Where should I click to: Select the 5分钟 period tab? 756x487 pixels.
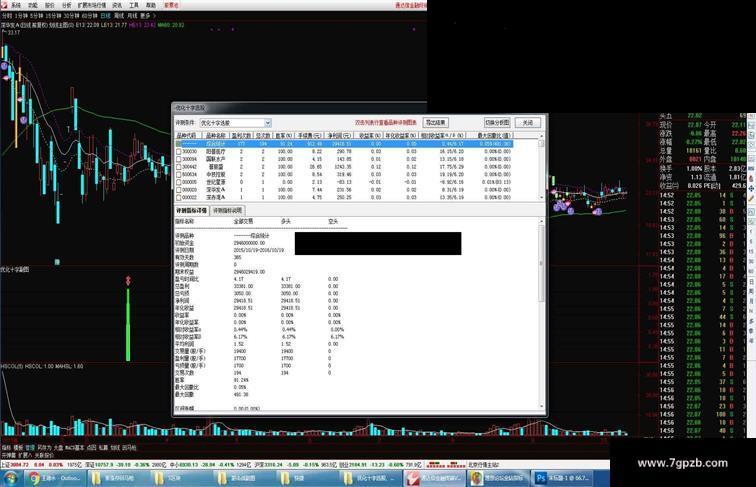point(36,16)
